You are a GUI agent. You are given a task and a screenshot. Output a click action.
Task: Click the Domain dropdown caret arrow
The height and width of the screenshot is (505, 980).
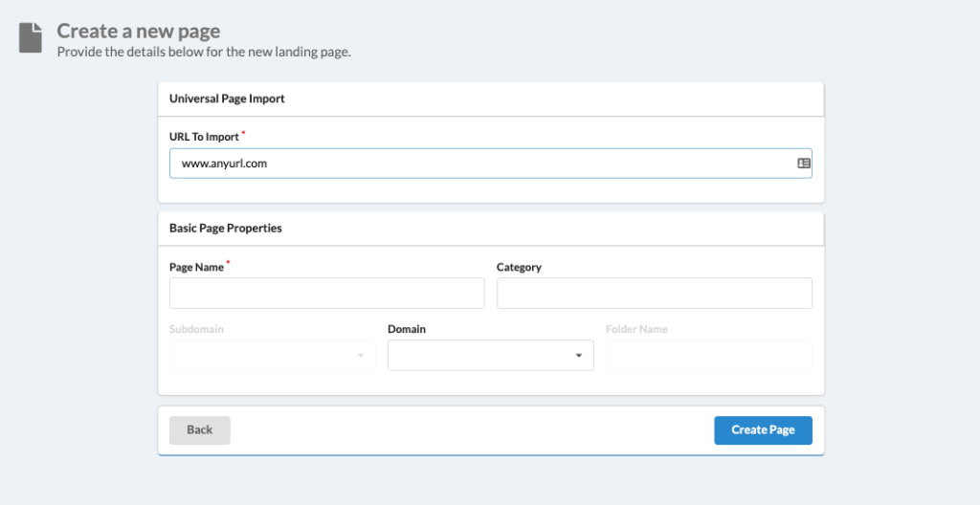point(579,356)
